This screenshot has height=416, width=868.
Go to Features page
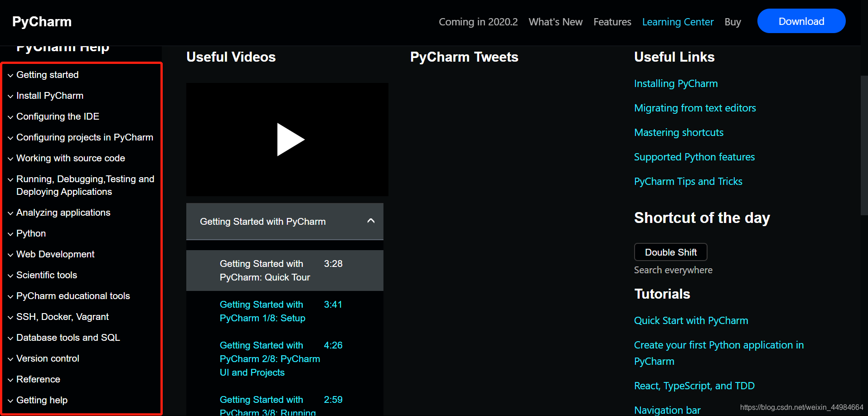pos(612,22)
